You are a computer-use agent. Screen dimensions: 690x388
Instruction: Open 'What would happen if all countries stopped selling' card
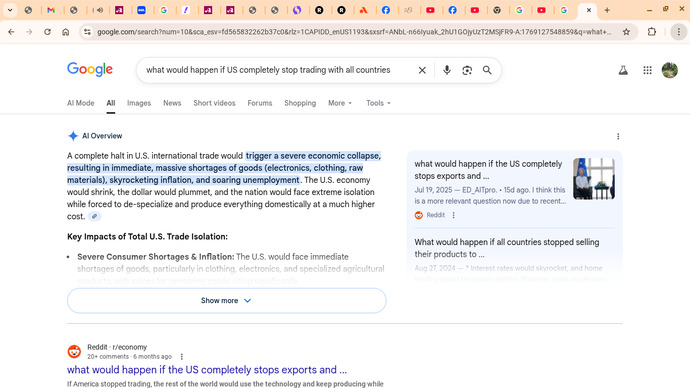(x=507, y=248)
